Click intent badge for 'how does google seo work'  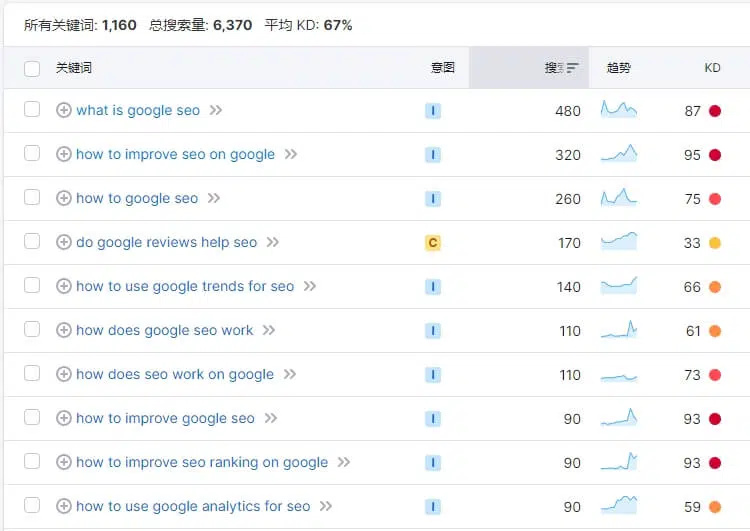click(433, 331)
